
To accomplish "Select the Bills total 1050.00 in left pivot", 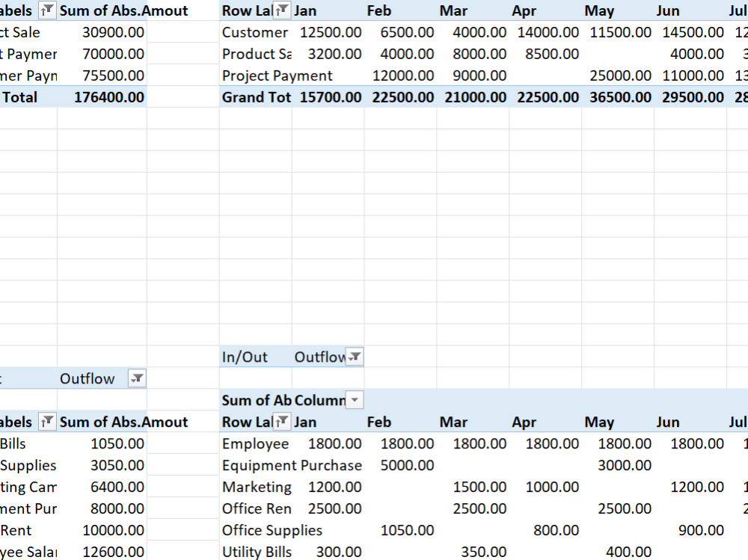I will 102,443.
